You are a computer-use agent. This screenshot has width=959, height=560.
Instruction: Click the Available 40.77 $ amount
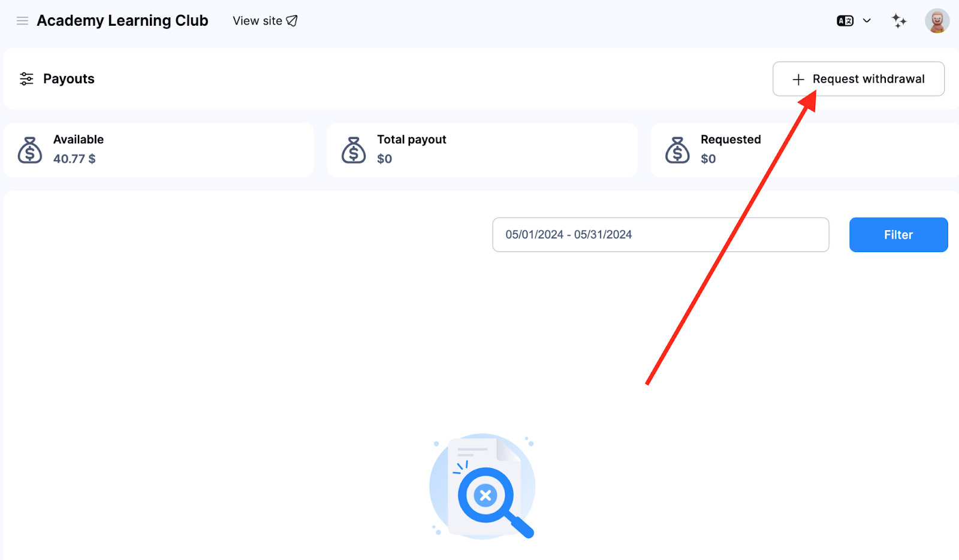pyautogui.click(x=74, y=159)
